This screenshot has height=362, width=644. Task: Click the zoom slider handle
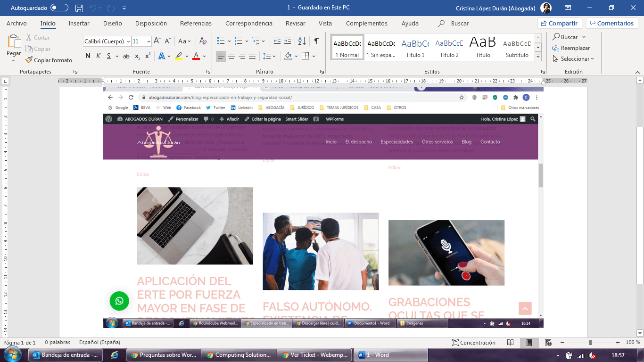[x=590, y=343]
